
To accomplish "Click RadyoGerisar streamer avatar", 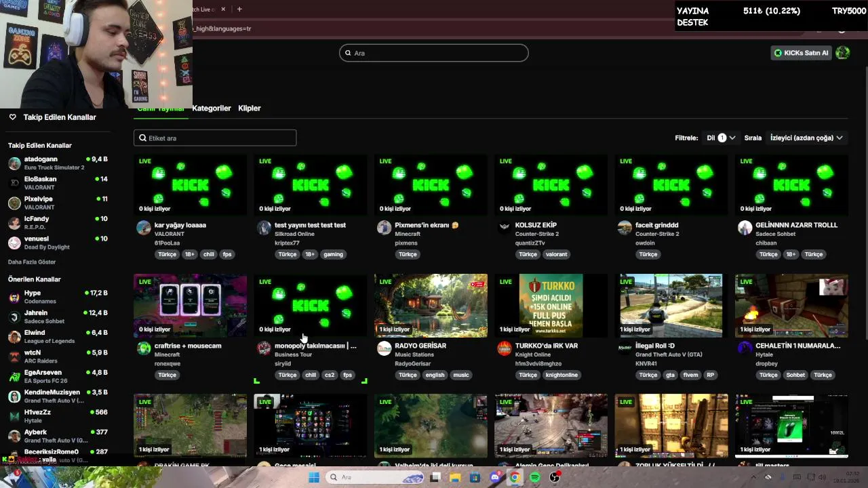I will pyautogui.click(x=384, y=348).
